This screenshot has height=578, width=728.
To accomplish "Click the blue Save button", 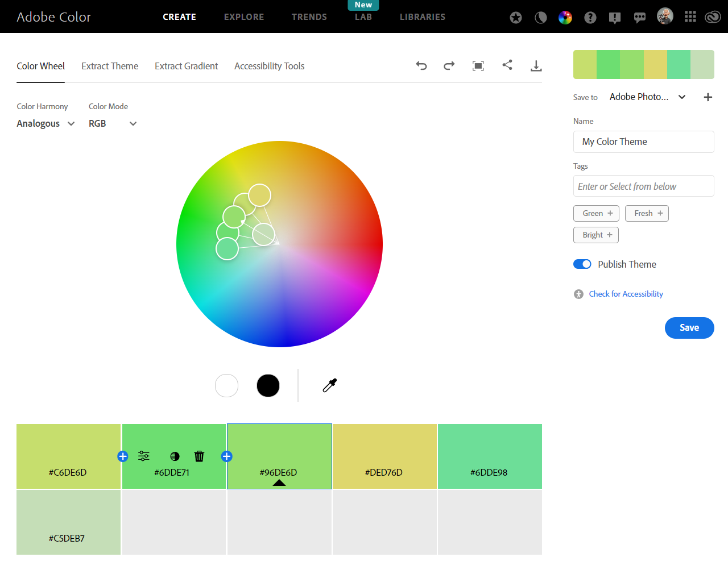I will [689, 327].
